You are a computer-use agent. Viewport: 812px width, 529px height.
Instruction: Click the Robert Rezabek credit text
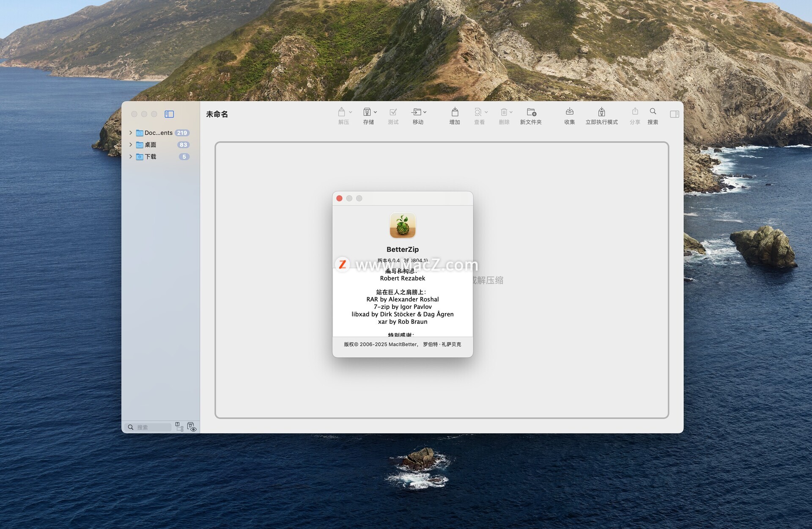click(x=403, y=278)
